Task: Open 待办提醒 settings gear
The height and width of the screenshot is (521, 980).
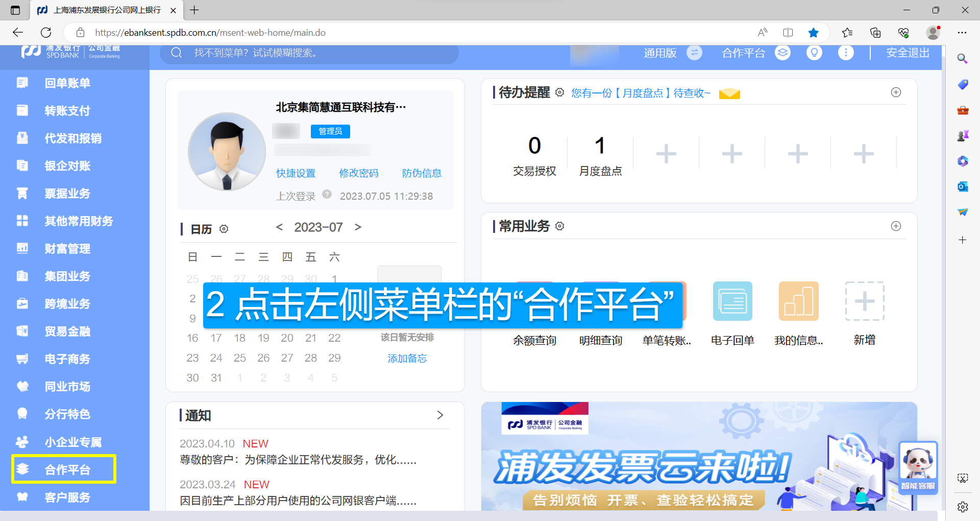Action: click(560, 92)
